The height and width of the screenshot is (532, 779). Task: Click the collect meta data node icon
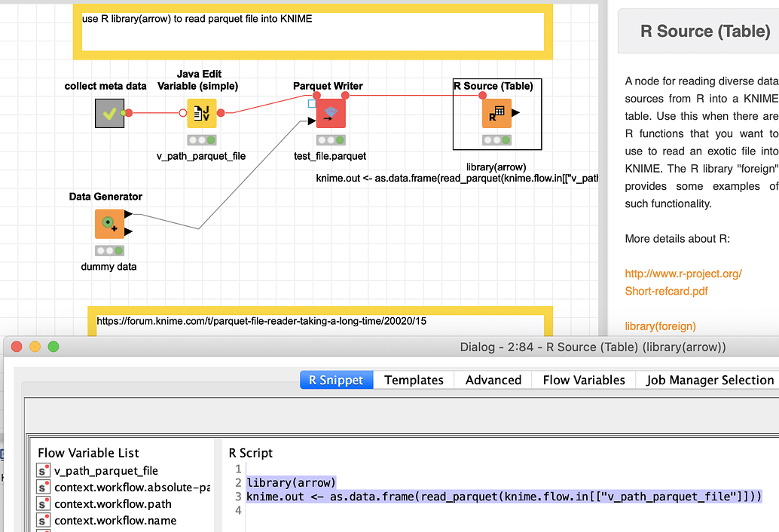109,113
